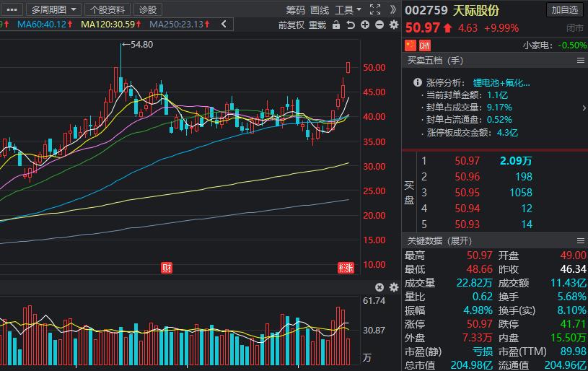This screenshot has width=588, height=371.
Task: Close the volume indicator sub-panel
Action: pyautogui.click(x=379, y=287)
